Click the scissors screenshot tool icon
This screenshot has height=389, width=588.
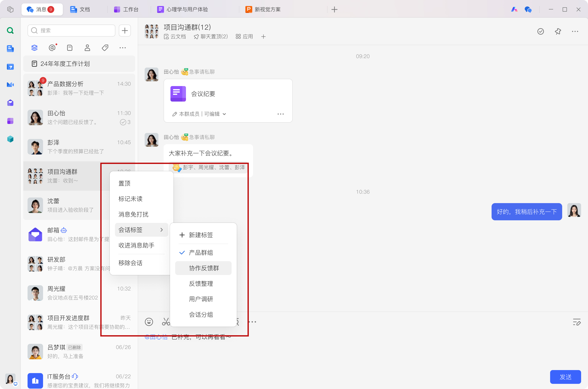166,322
